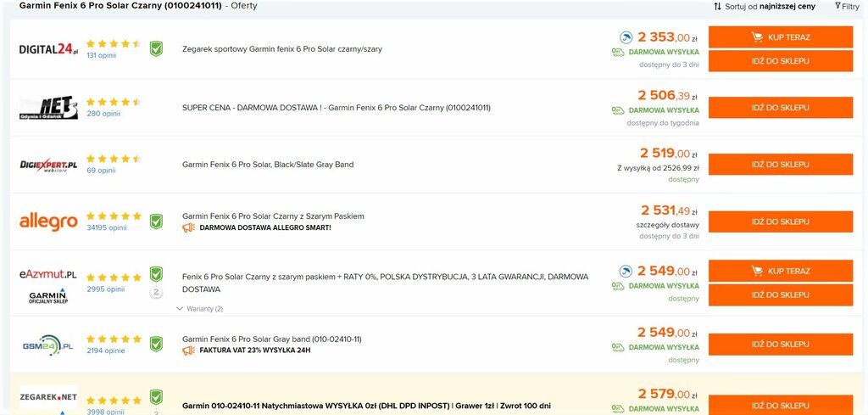Click the price 2 579,00 zł
Image resolution: width=868 pixels, height=415 pixels.
[667, 394]
